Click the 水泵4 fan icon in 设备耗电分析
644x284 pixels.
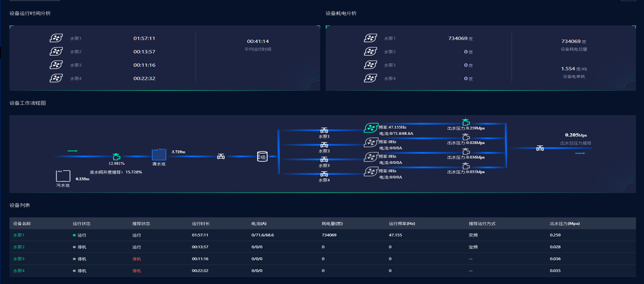(x=370, y=78)
